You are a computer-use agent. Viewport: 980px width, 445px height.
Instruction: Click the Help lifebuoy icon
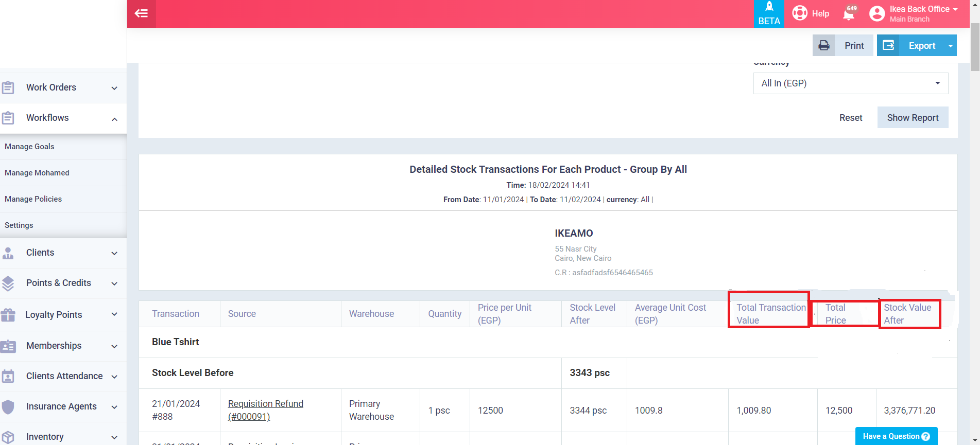[800, 13]
